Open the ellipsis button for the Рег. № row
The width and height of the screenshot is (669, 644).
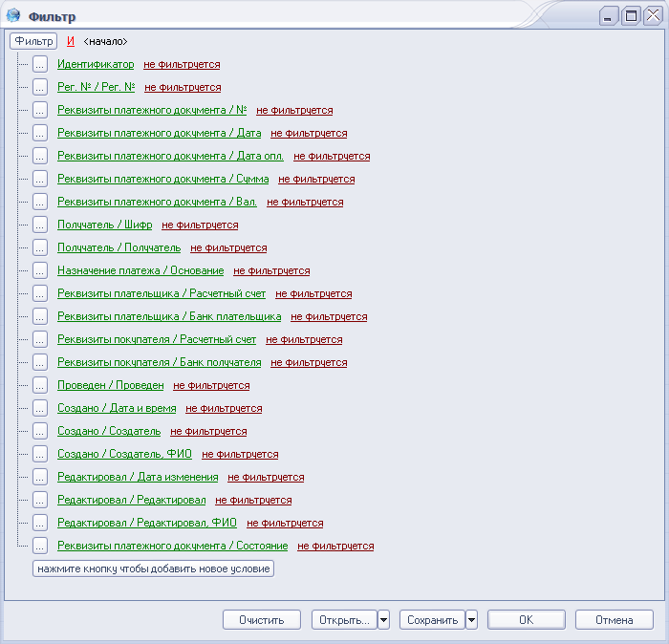coord(40,88)
